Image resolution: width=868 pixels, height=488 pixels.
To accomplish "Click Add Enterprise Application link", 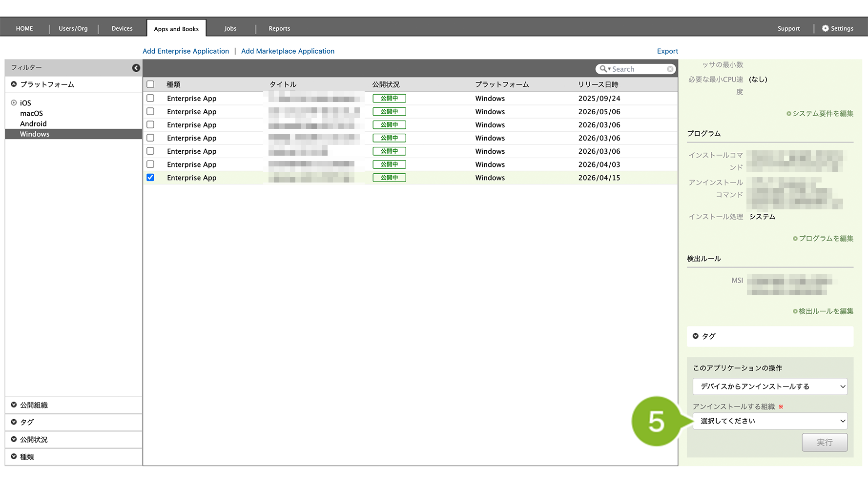I will coord(186,51).
